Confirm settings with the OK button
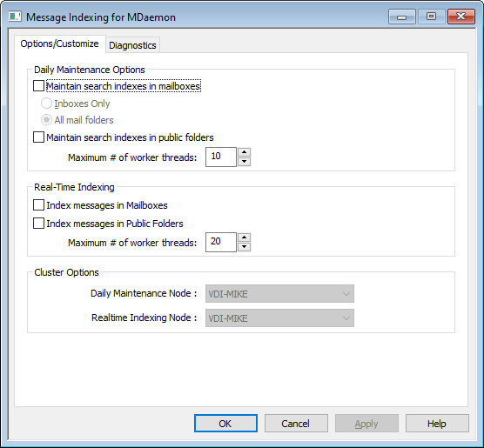This screenshot has width=484, height=448. 225,424
